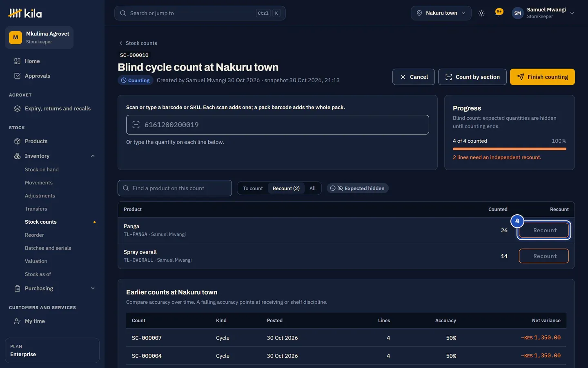Collapse the Inventory section chevron

(x=93, y=156)
